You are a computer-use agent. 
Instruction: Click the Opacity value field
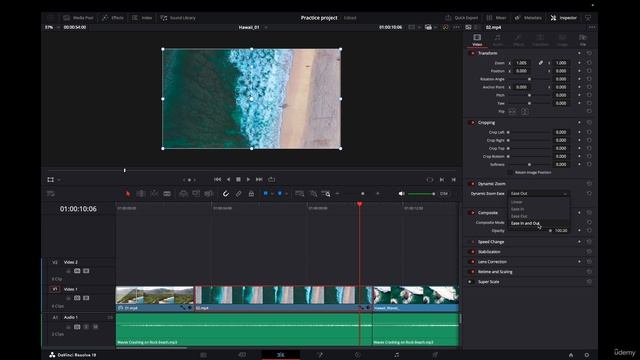[561, 231]
